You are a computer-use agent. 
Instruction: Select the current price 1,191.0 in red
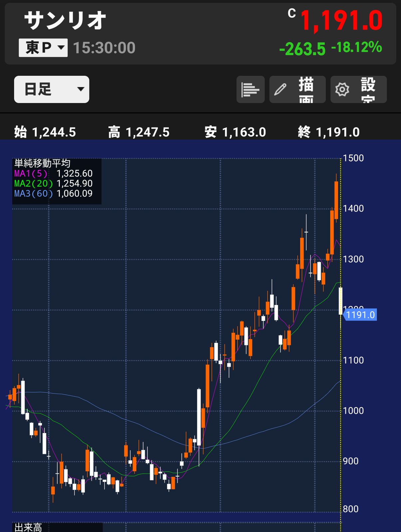(341, 21)
